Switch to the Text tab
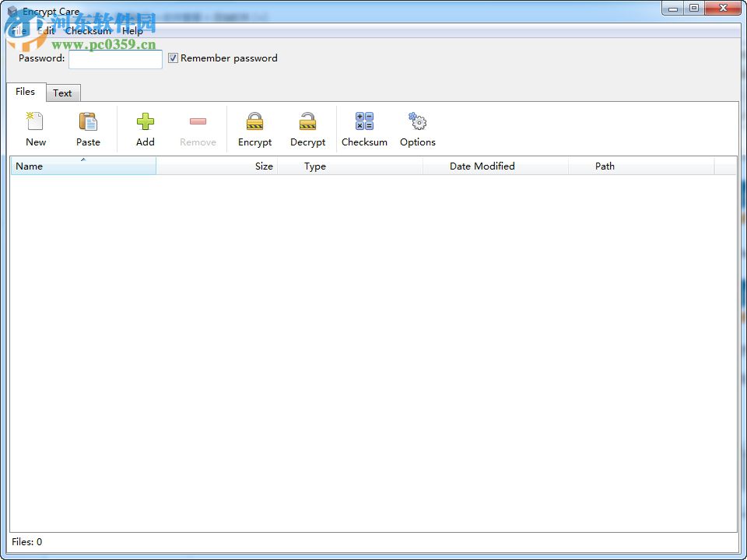The height and width of the screenshot is (560, 747). [63, 93]
